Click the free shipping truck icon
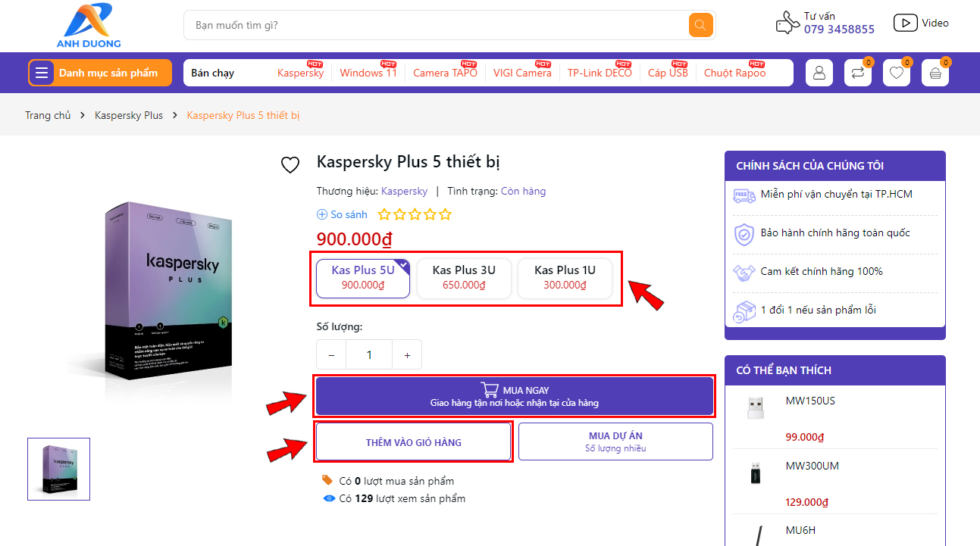Image resolution: width=980 pixels, height=546 pixels. point(744,195)
